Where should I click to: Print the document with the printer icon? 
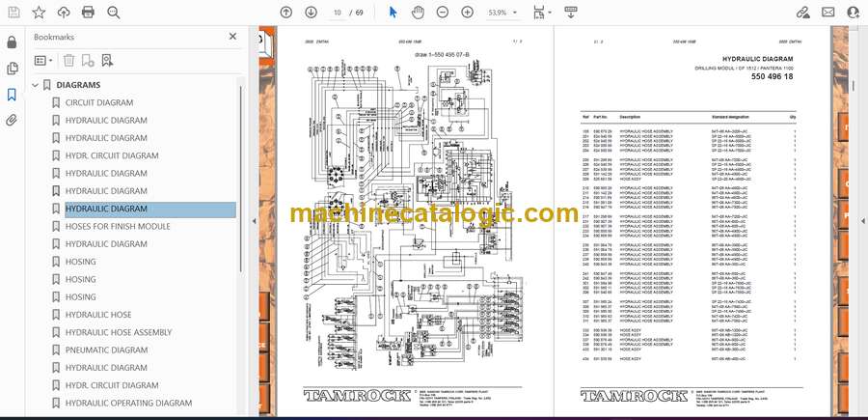tap(88, 13)
